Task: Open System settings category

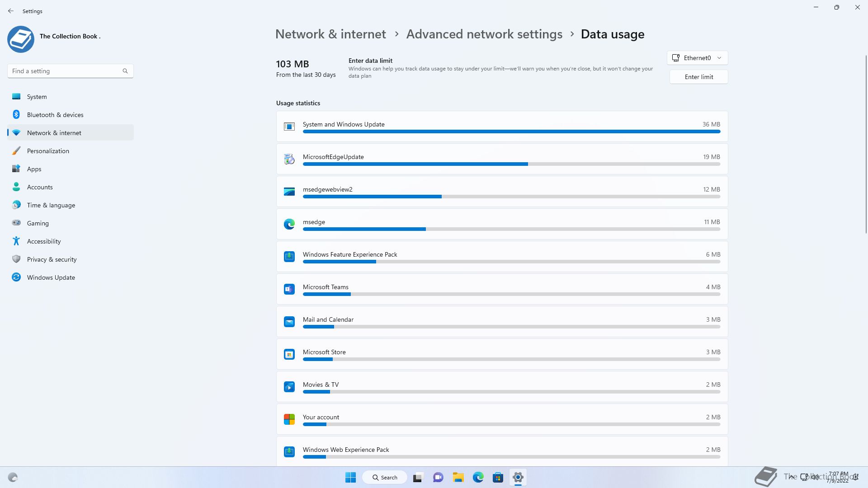Action: click(71, 97)
